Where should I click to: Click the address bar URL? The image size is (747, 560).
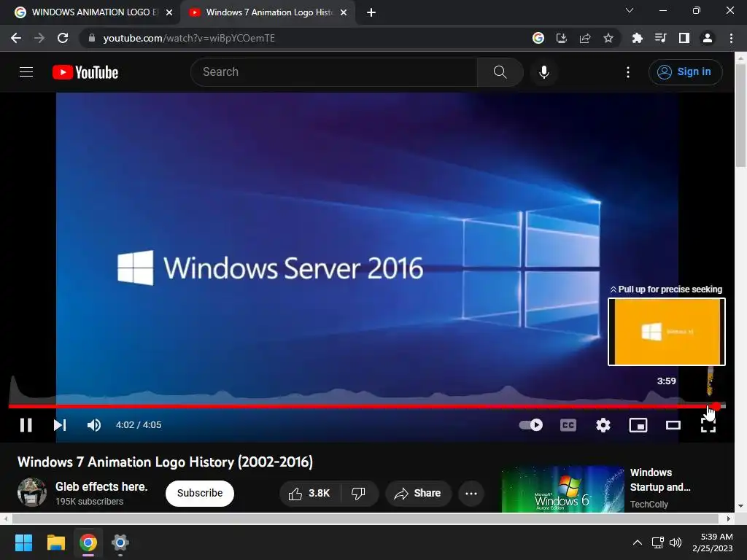189,38
